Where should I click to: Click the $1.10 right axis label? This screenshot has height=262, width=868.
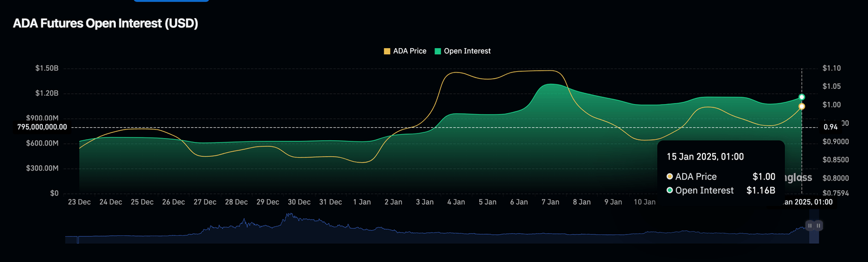[x=832, y=68]
